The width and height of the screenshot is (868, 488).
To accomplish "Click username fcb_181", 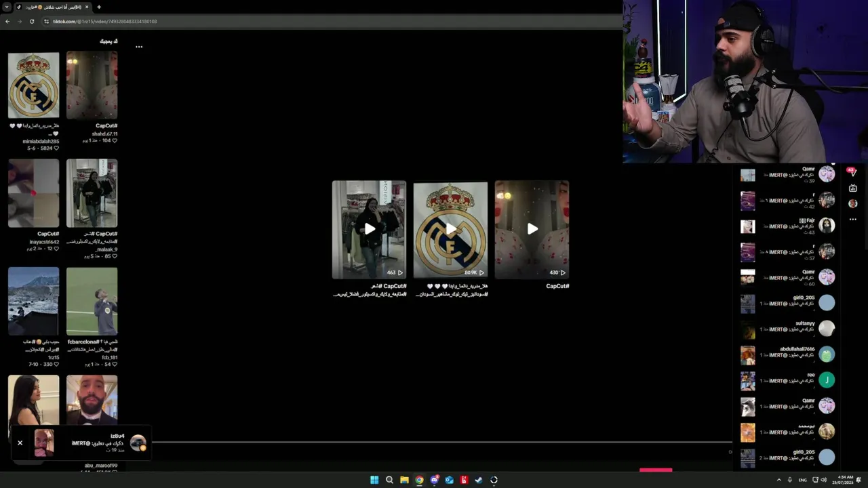I will coord(110,357).
